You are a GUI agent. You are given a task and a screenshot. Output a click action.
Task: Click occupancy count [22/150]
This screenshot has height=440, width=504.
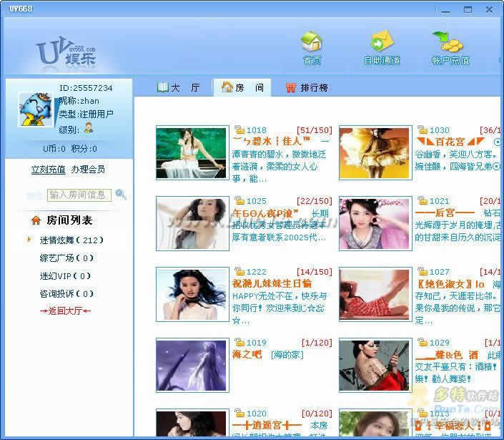click(315, 201)
